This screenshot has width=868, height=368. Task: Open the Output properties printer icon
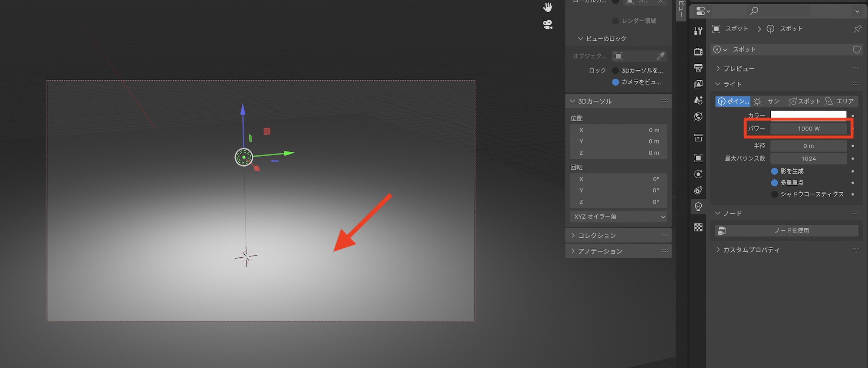pyautogui.click(x=698, y=68)
